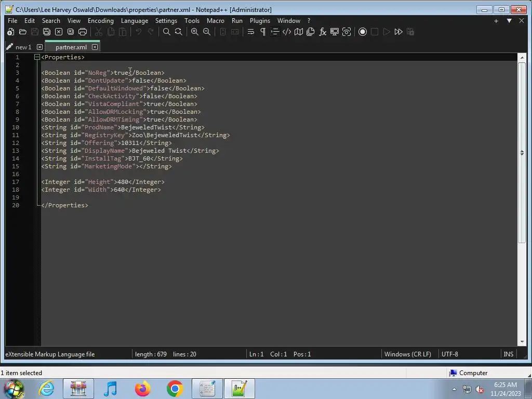The height and width of the screenshot is (399, 532).
Task: Click the Print toolbar icon
Action: [x=83, y=32]
